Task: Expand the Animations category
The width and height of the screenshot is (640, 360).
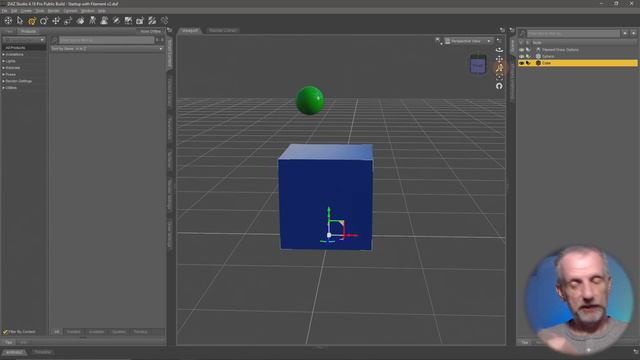Action: click(4, 54)
